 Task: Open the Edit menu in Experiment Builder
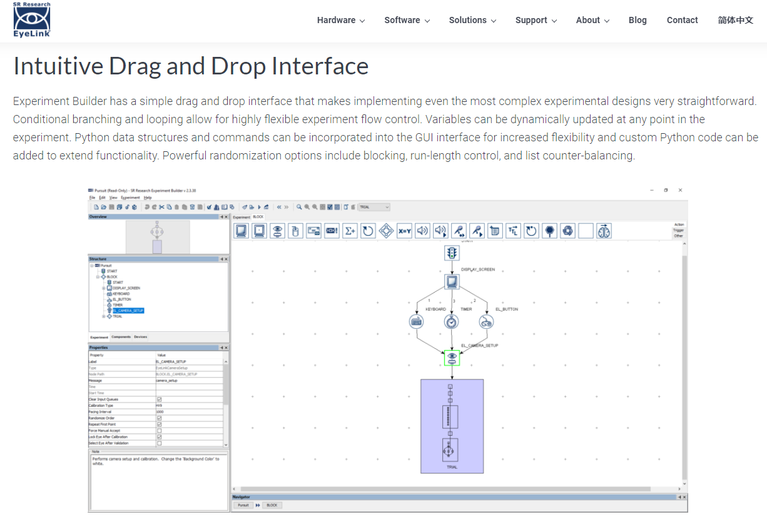102,198
